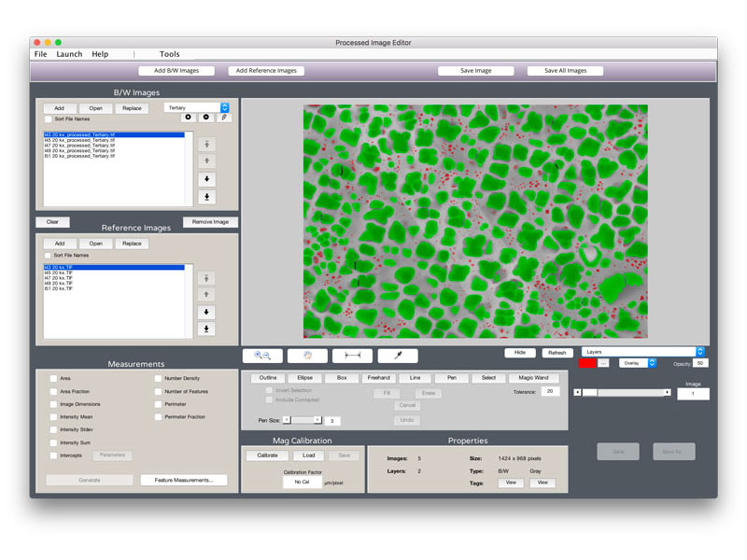747x560 pixels.
Task: Open the Overlay blend mode dropdown
Action: click(x=638, y=363)
